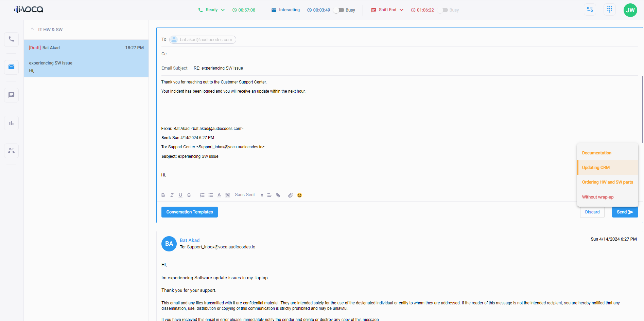Toggle the Busy switch next to Shift End

pos(442,10)
